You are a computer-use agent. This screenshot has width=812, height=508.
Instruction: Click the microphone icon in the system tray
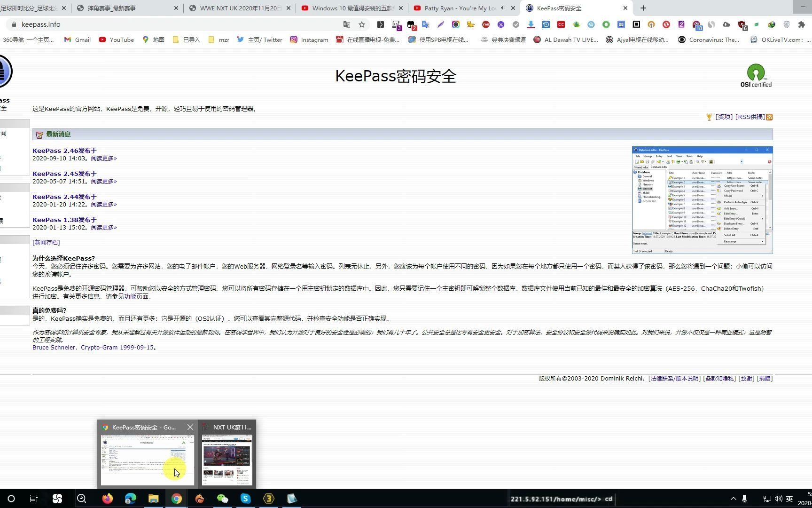click(744, 499)
